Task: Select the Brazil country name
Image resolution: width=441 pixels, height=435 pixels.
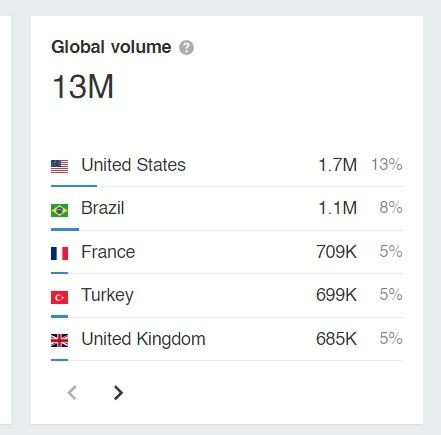Action: pos(103,208)
